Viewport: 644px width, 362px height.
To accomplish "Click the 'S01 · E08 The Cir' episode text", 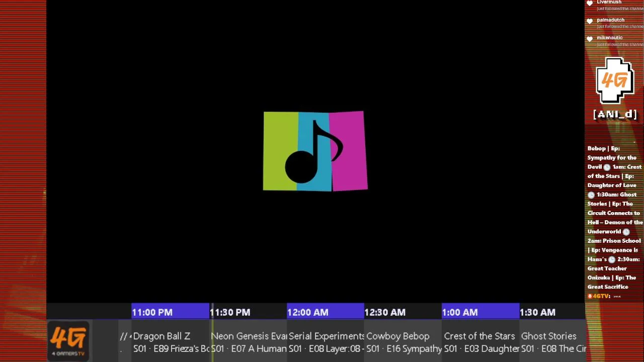I will (x=554, y=349).
